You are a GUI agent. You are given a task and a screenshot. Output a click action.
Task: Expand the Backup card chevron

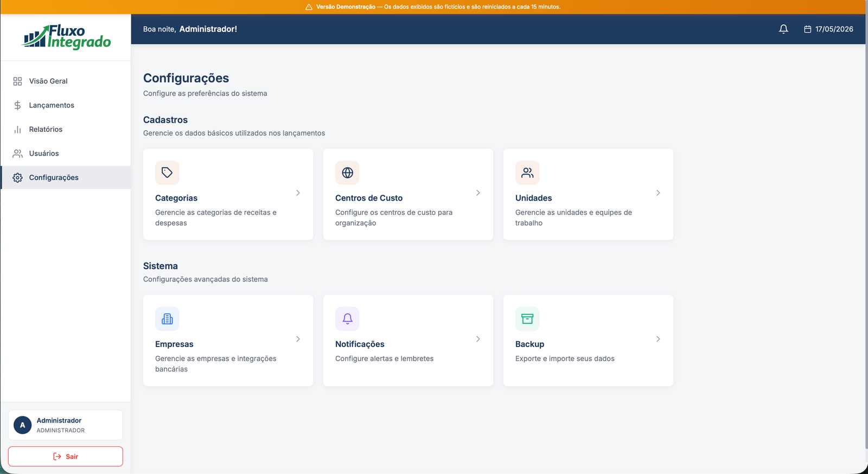pyautogui.click(x=658, y=339)
